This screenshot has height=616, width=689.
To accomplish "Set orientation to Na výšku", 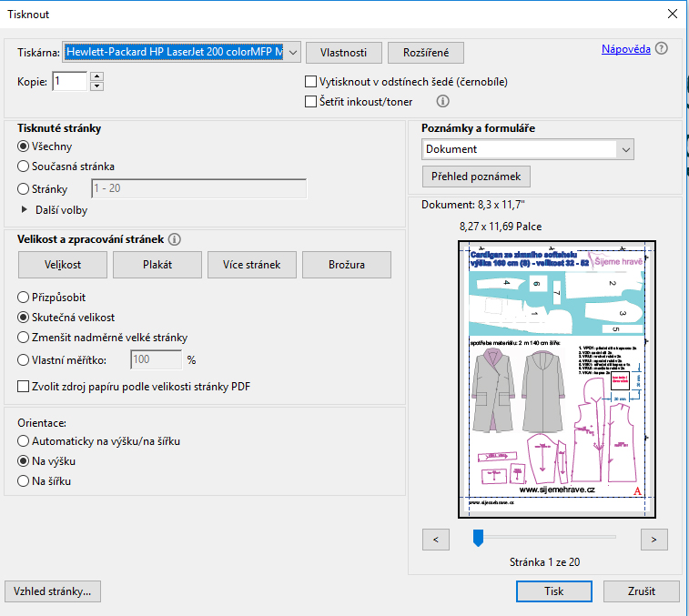I will 23,461.
